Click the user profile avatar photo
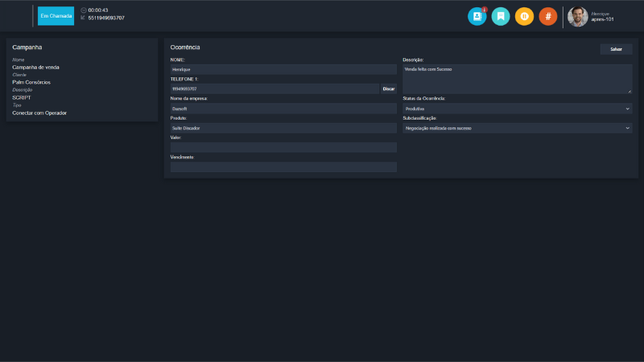Image resolution: width=644 pixels, height=362 pixels. pos(577,16)
